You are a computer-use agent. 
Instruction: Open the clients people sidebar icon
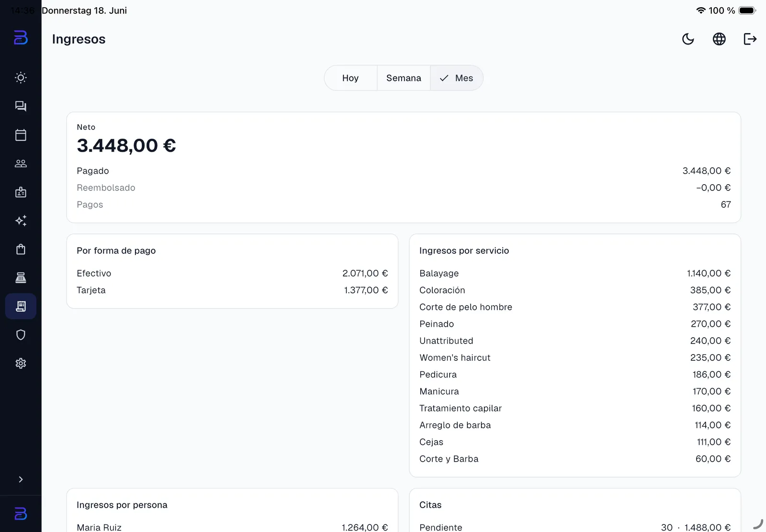[x=21, y=164]
